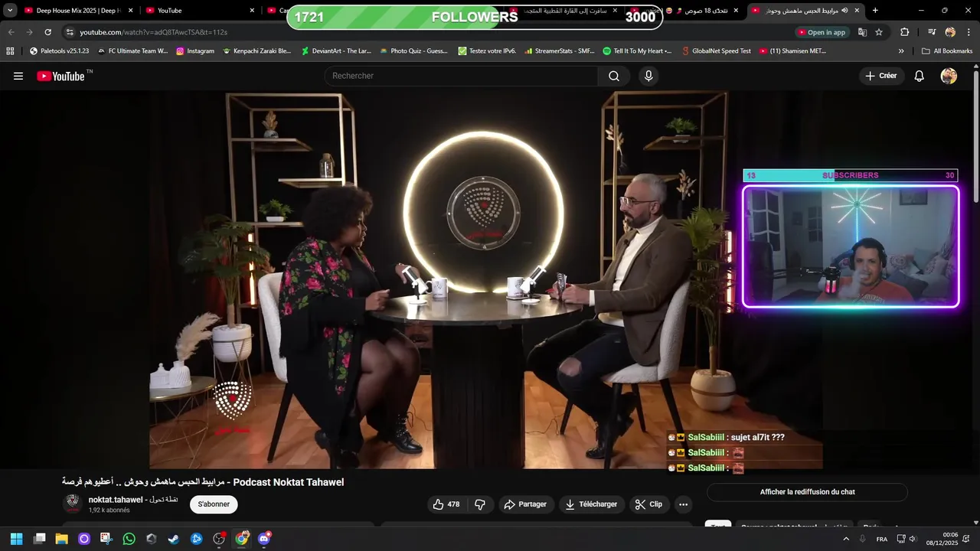Open Steam from the taskbar
This screenshot has height=551, width=980.
click(x=174, y=539)
